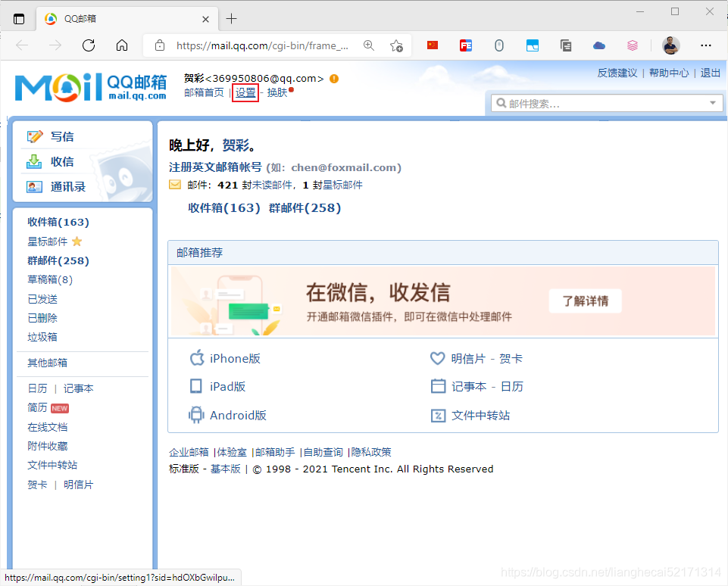This screenshot has width=728, height=586.
Task: Open 垃圾箱 junk folder
Action: tap(42, 338)
